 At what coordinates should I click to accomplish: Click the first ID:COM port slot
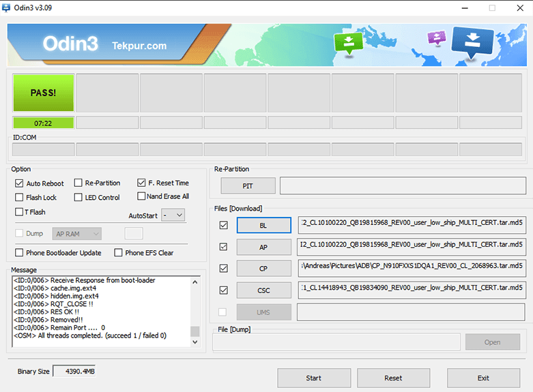tap(43, 149)
